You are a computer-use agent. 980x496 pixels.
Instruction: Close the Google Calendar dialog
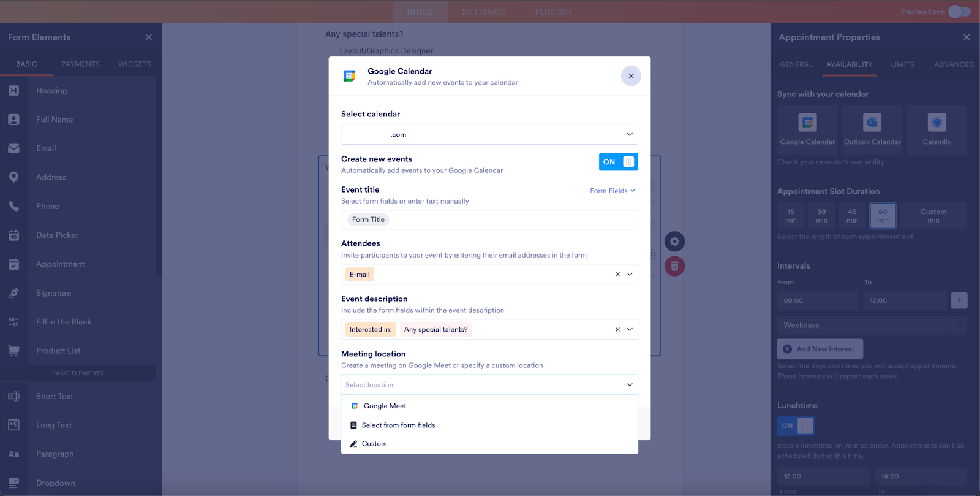point(631,76)
